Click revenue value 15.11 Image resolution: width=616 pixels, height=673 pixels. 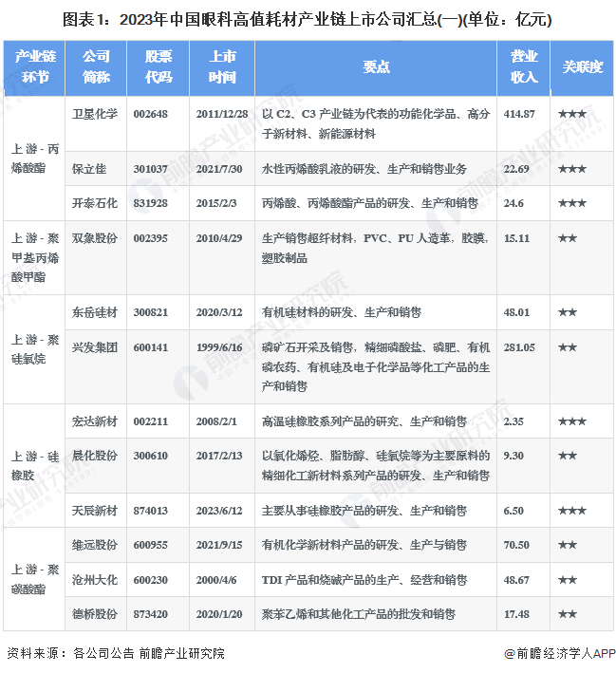(x=516, y=238)
